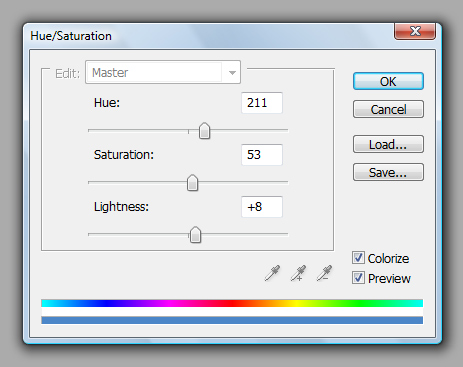The image size is (463, 367).
Task: Click the Lightness: label
Action: pyautogui.click(x=121, y=207)
